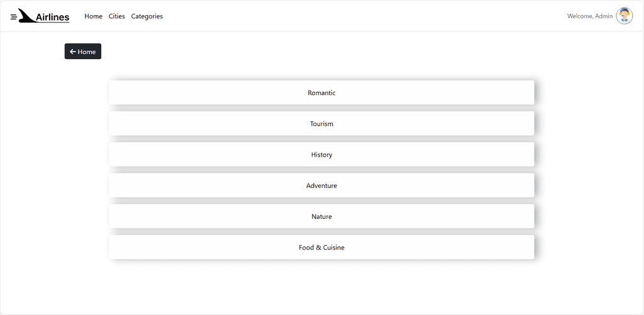Open the Cities navigation link
The width and height of the screenshot is (644, 315).
point(116,16)
